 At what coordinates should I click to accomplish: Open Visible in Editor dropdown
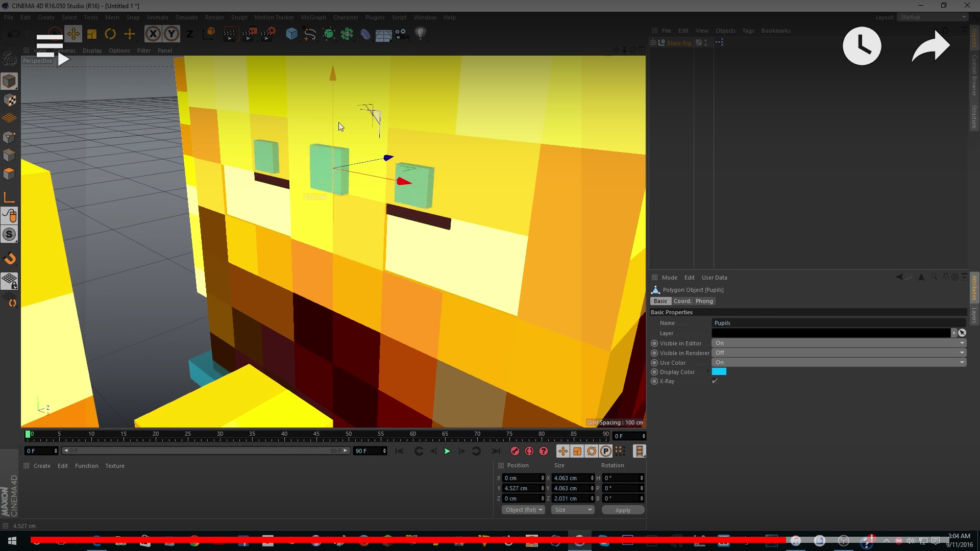click(839, 343)
